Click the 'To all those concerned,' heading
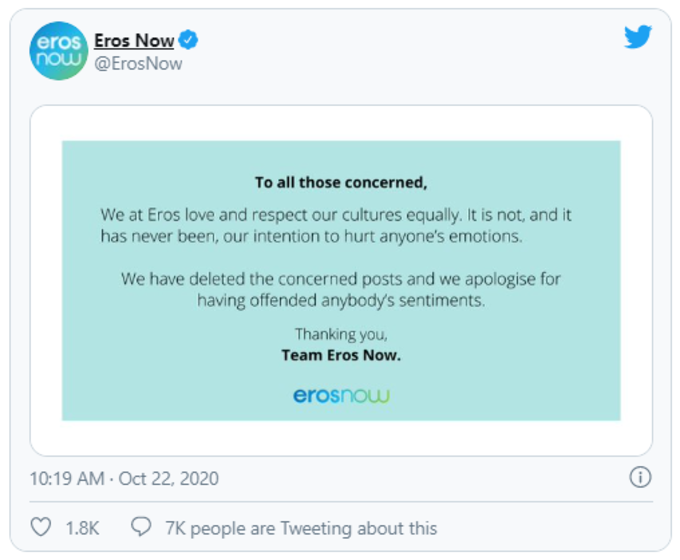Screen dimensions: 680x560 tap(341, 183)
